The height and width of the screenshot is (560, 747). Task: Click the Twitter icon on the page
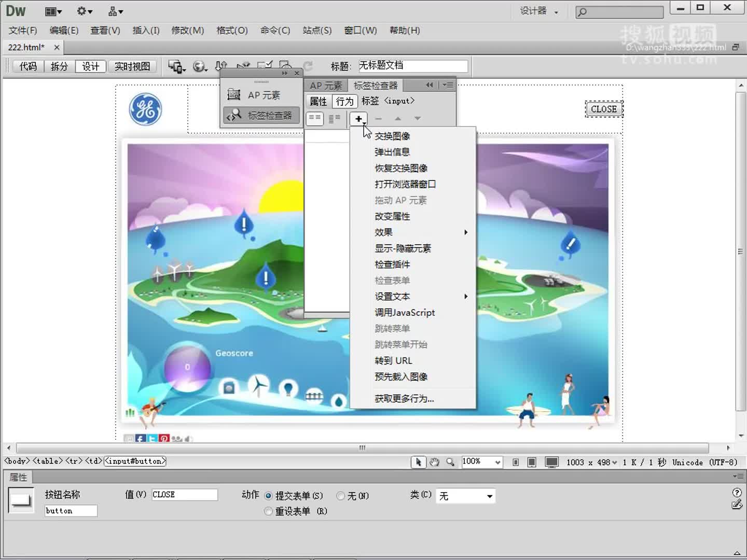point(153,439)
